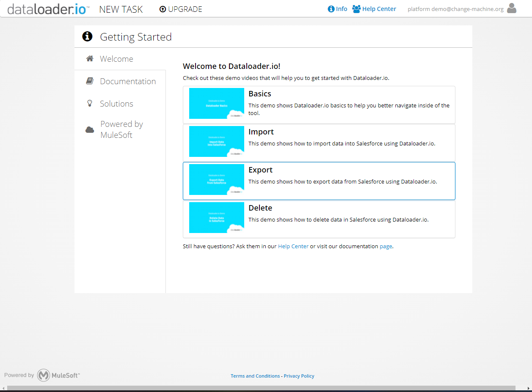532x392 pixels.
Task: Click the Help Center people icon
Action: coord(356,9)
